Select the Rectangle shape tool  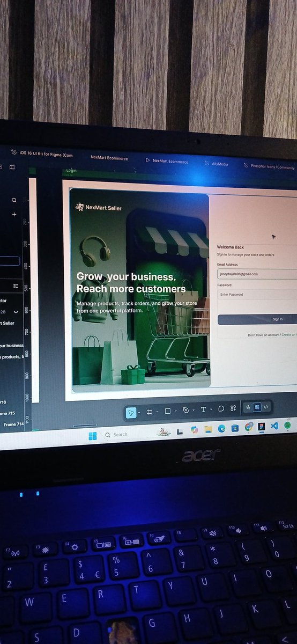click(x=167, y=411)
